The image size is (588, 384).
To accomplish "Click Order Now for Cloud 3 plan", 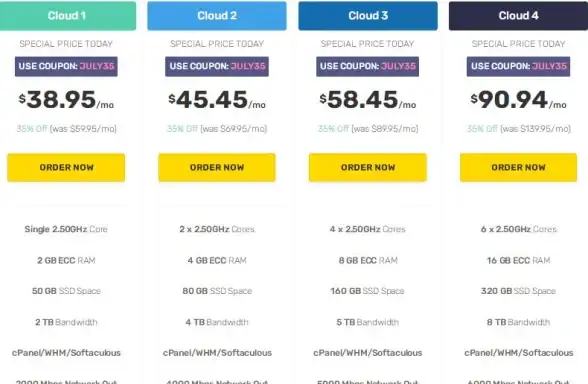I will pyautogui.click(x=368, y=167).
